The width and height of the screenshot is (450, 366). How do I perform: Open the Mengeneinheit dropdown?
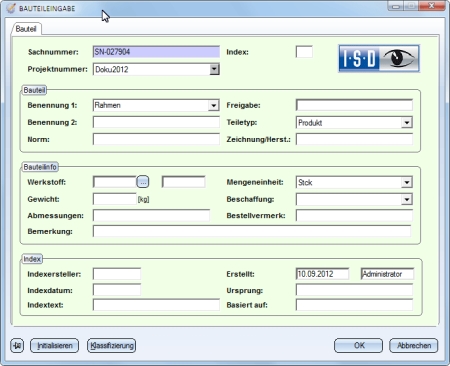pos(407,182)
